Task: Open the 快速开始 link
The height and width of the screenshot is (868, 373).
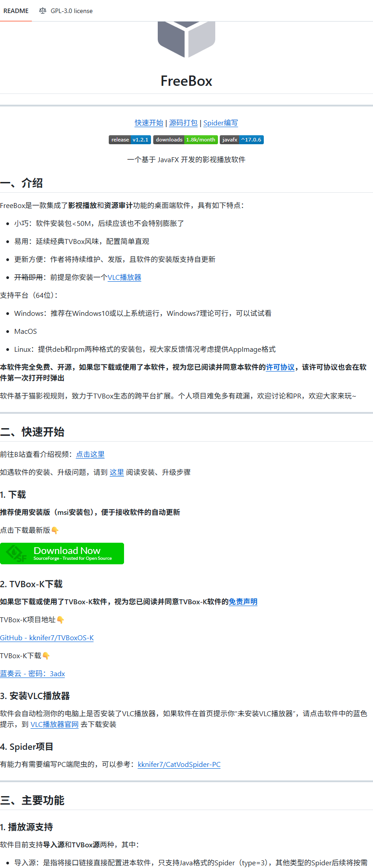Action: [x=149, y=123]
